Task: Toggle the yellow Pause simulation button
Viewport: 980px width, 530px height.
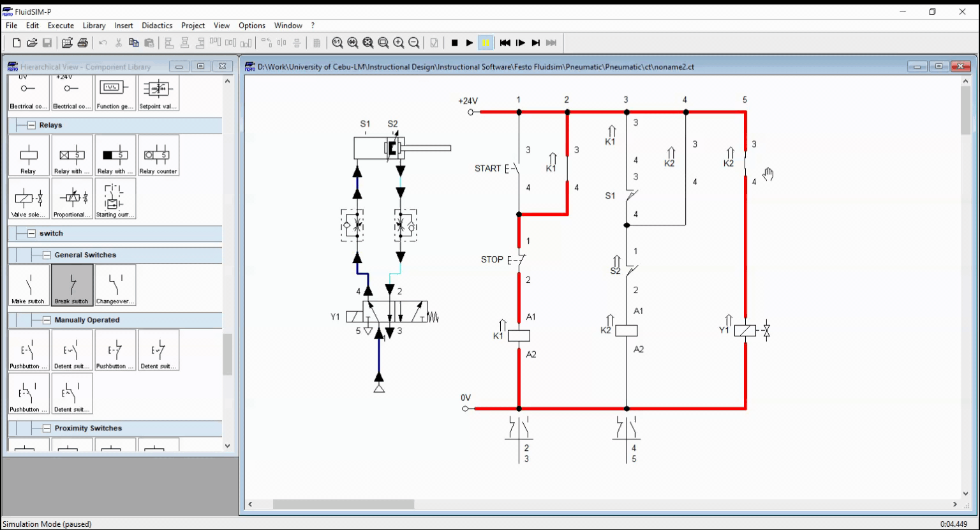Action: (486, 43)
